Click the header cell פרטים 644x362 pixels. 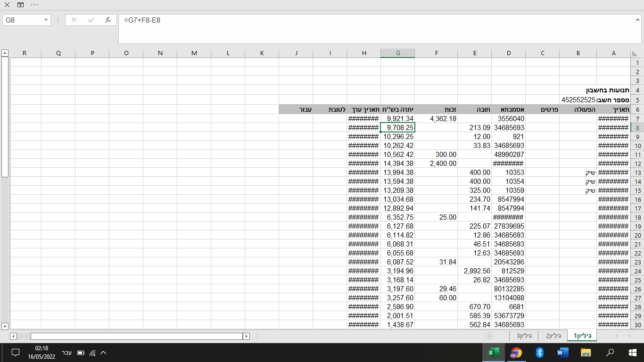[x=543, y=109]
